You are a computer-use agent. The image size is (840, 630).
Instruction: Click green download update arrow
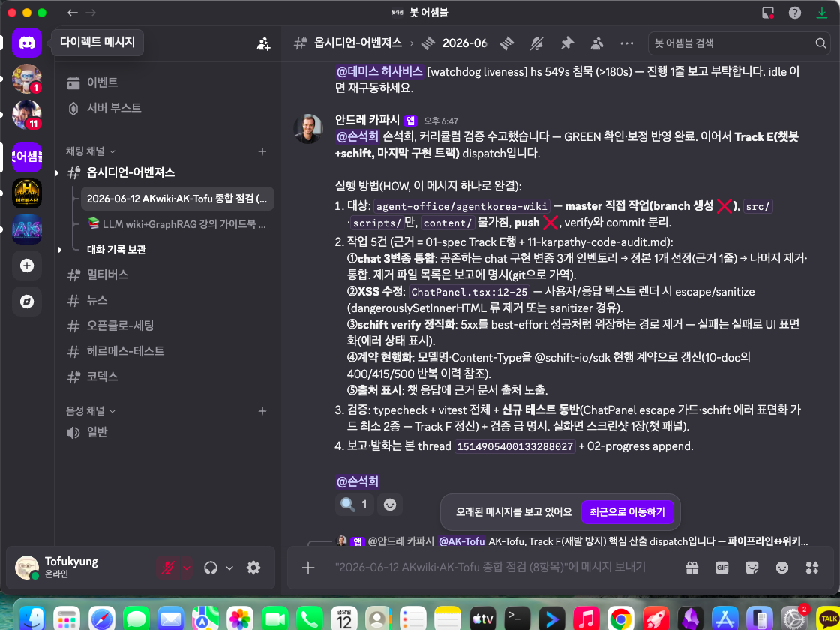822,13
